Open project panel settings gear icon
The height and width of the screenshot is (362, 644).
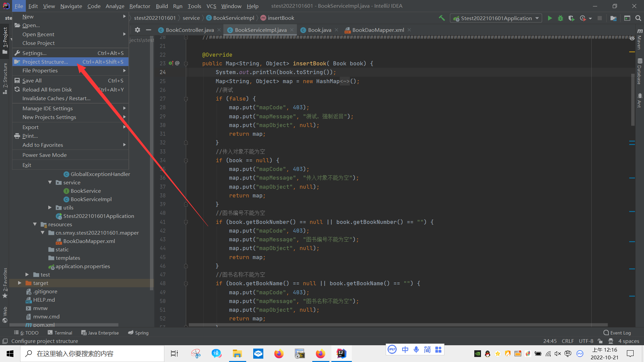pyautogui.click(x=138, y=30)
